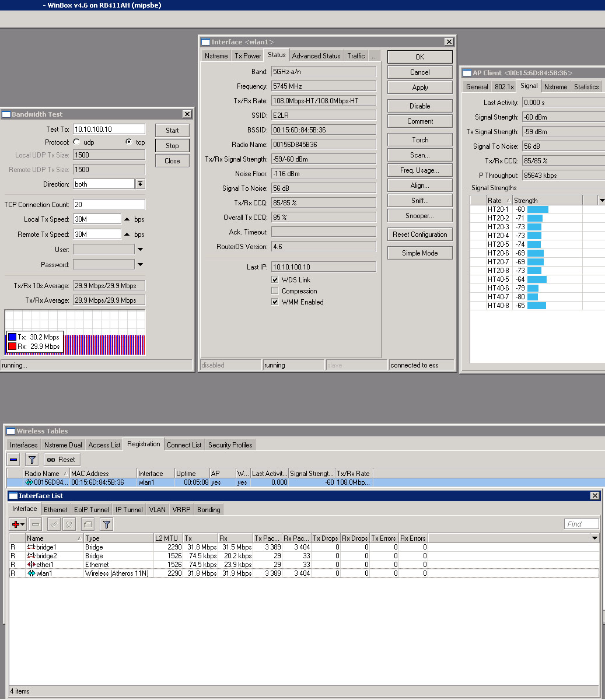Switch to the Traffic tab in Interface wlan1
The image size is (605, 700).
point(356,56)
